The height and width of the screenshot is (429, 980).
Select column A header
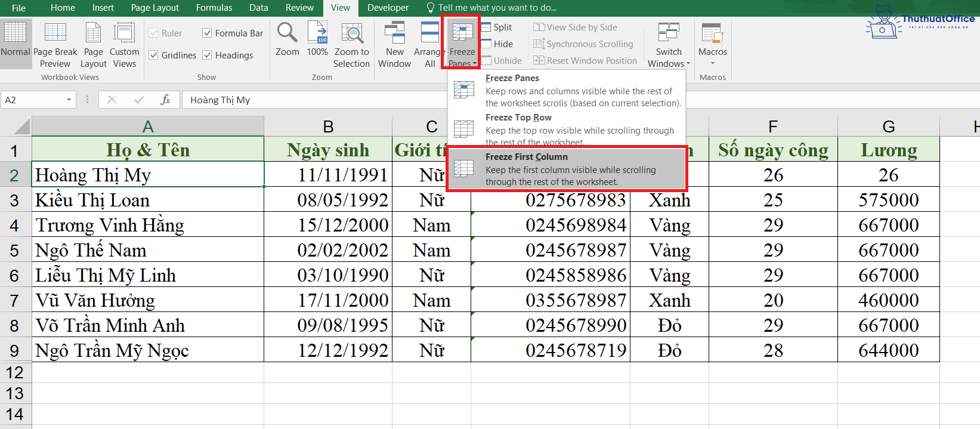pyautogui.click(x=148, y=126)
